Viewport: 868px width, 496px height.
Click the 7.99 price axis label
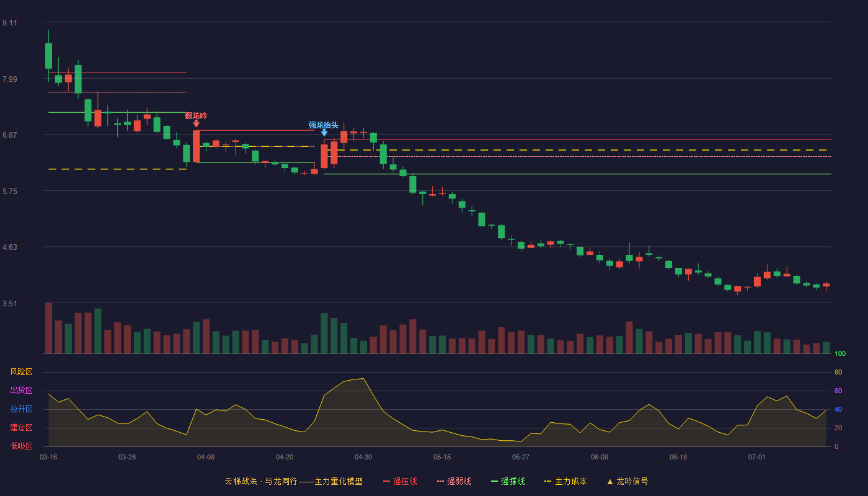click(10, 79)
